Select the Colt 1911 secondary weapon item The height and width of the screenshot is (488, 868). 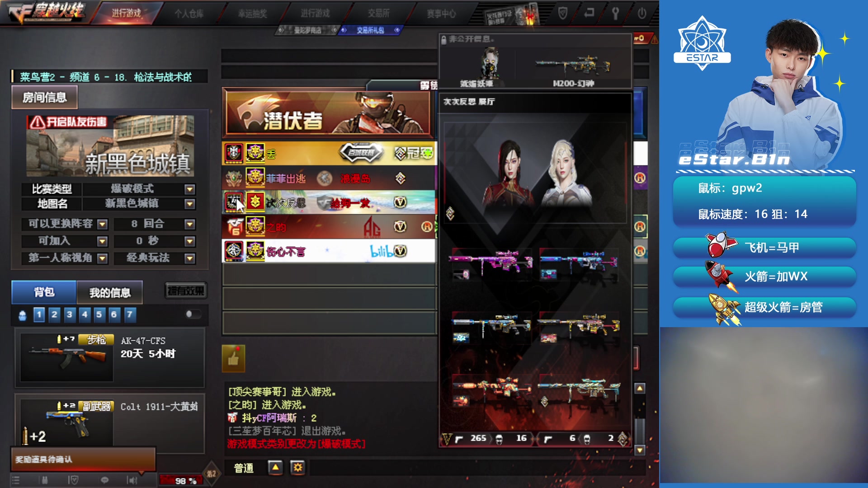pyautogui.click(x=110, y=424)
